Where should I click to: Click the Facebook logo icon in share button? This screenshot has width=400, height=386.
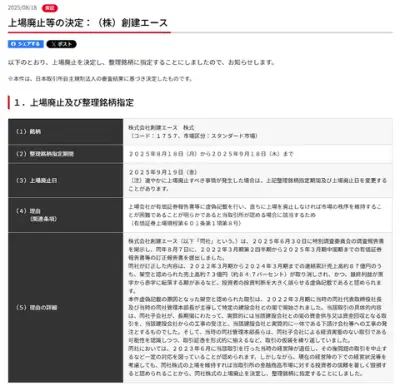pyautogui.click(x=14, y=44)
